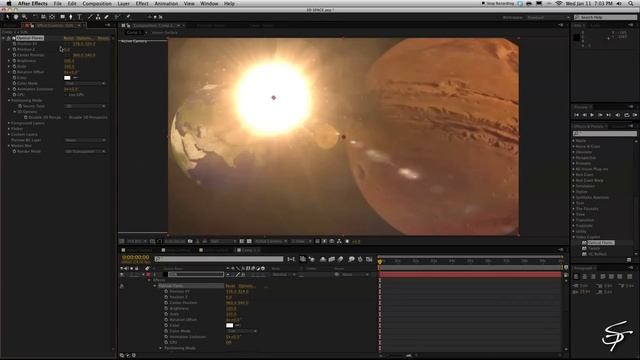
Task: Click the play button in Preview panel
Action: click(x=592, y=115)
